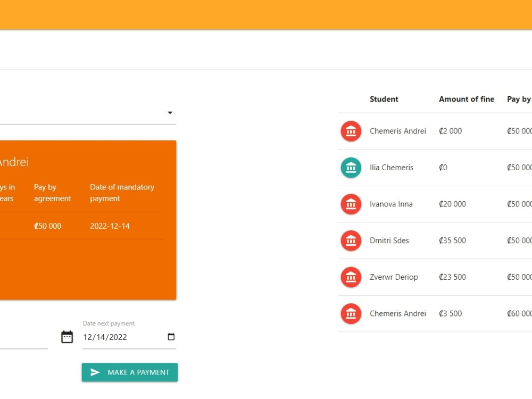Click the Amount of fine column header
This screenshot has height=399, width=532.
pos(467,99)
